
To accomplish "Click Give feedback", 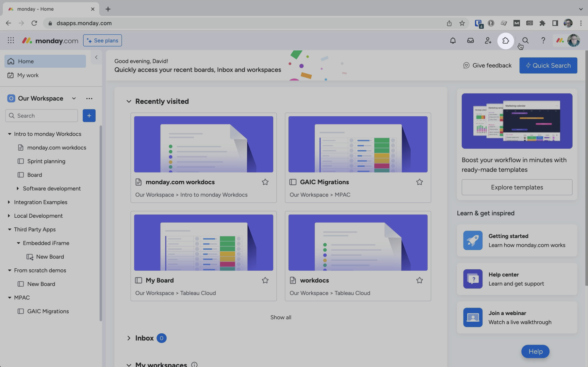I will pos(487,65).
